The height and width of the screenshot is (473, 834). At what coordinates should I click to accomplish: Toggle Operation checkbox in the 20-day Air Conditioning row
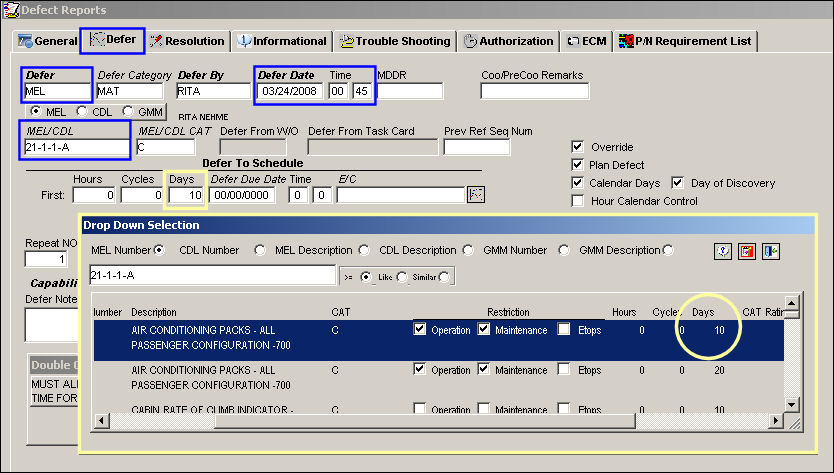tap(420, 369)
